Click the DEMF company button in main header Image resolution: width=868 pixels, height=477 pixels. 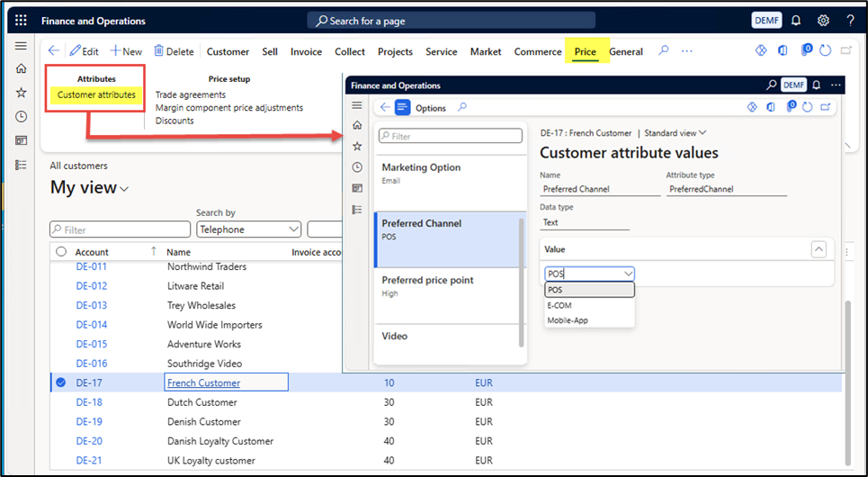coord(766,21)
